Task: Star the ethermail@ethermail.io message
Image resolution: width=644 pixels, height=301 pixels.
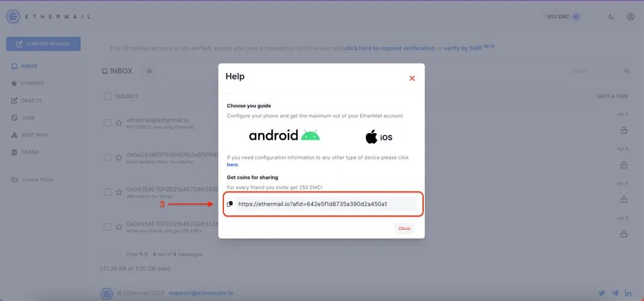Action: tap(119, 123)
